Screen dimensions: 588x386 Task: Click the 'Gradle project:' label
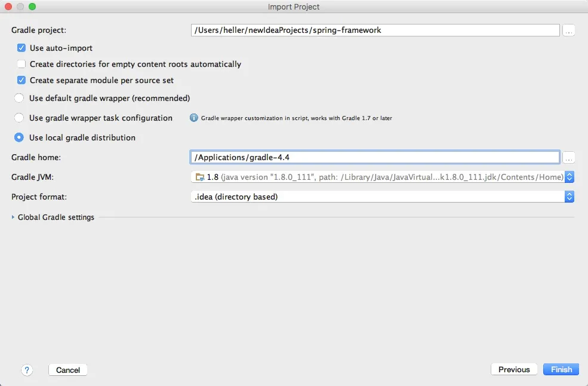click(39, 30)
